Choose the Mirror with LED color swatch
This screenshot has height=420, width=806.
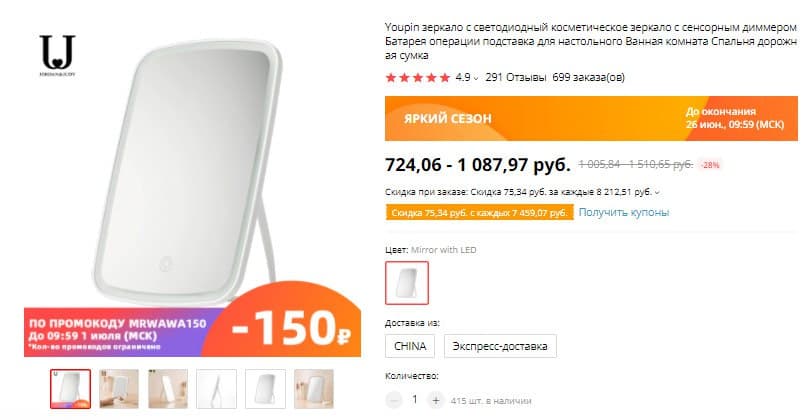[x=407, y=283]
